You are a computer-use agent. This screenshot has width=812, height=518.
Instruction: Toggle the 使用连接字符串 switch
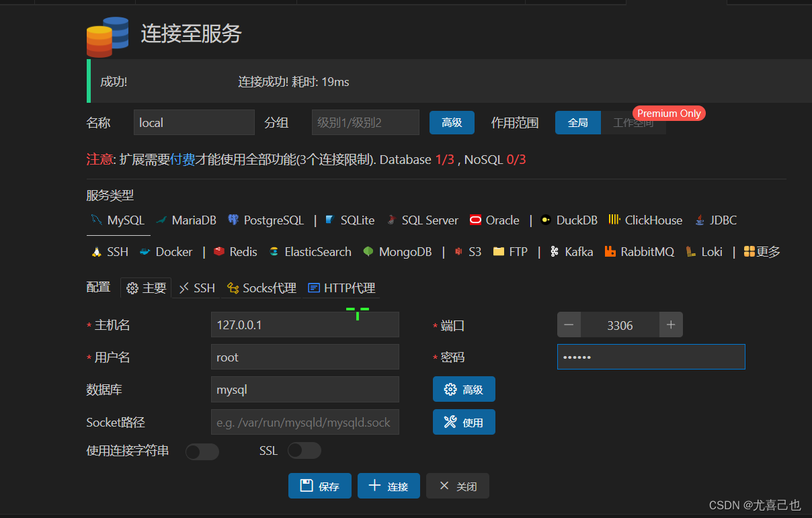point(202,451)
